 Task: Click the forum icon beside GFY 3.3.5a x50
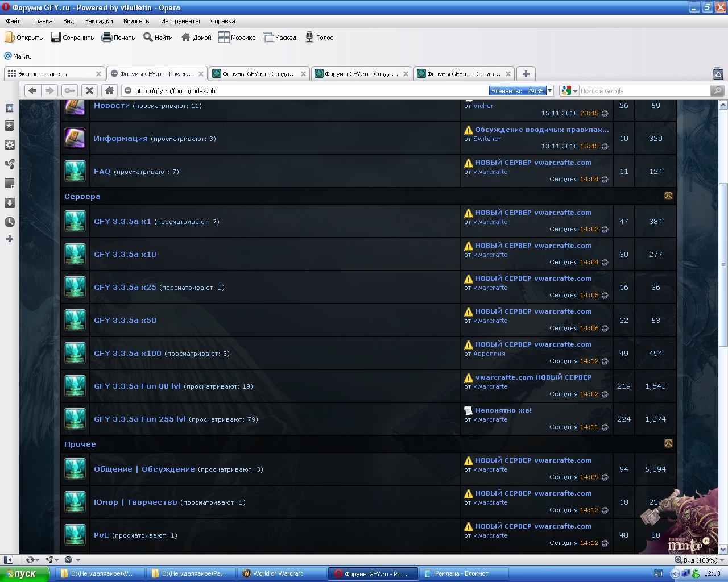(x=75, y=320)
